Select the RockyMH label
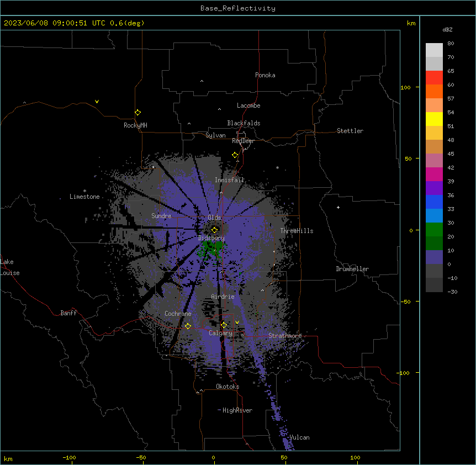Image resolution: width=476 pixels, height=465 pixels. click(x=135, y=125)
